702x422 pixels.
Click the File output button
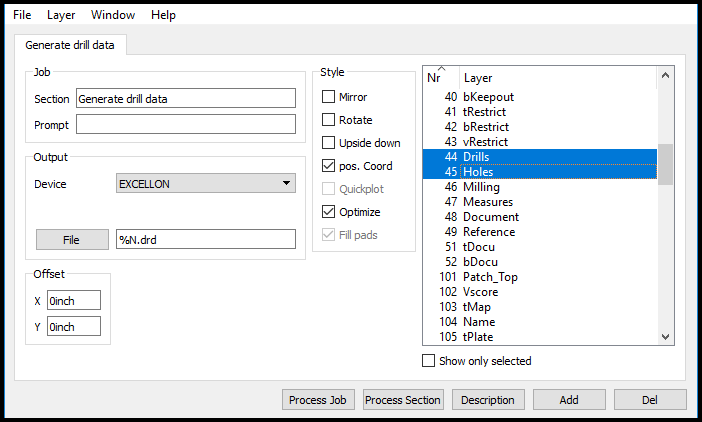(71, 239)
